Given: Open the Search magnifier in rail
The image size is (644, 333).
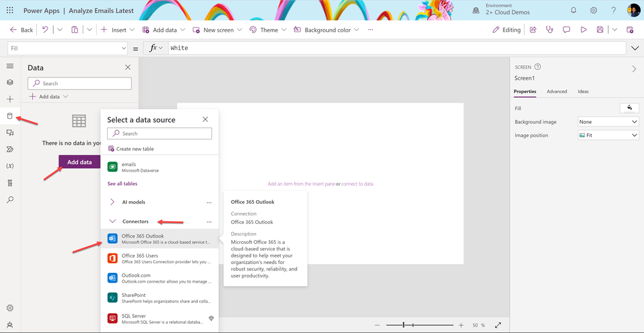Looking at the screenshot, I should tap(10, 200).
